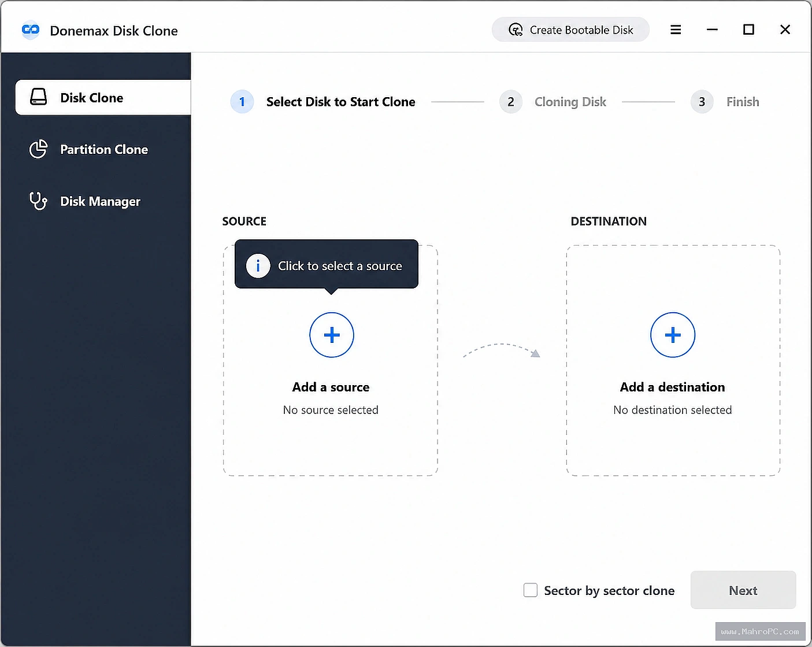This screenshot has width=812, height=647.
Task: Click the SOURCE section label
Action: [244, 221]
